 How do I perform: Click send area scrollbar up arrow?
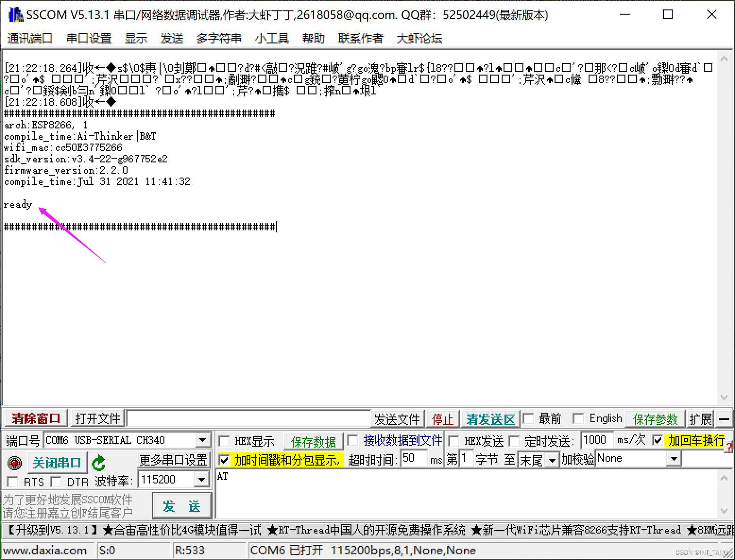pyautogui.click(x=724, y=478)
